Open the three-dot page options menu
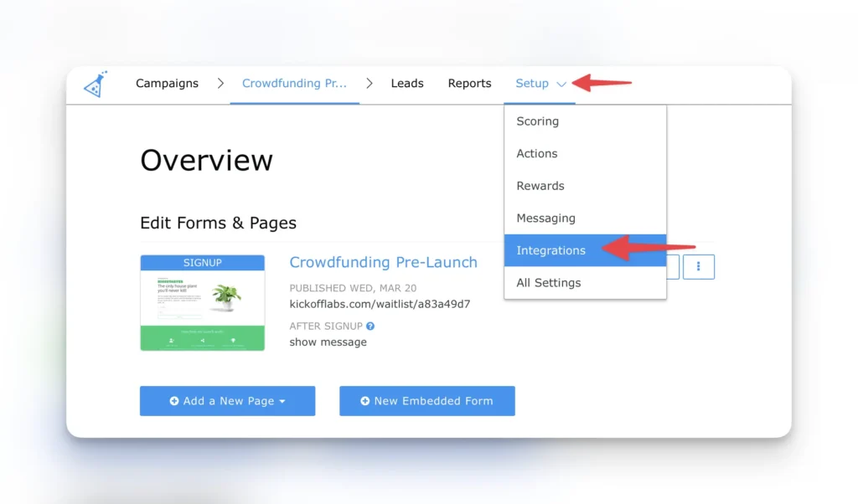 698,267
